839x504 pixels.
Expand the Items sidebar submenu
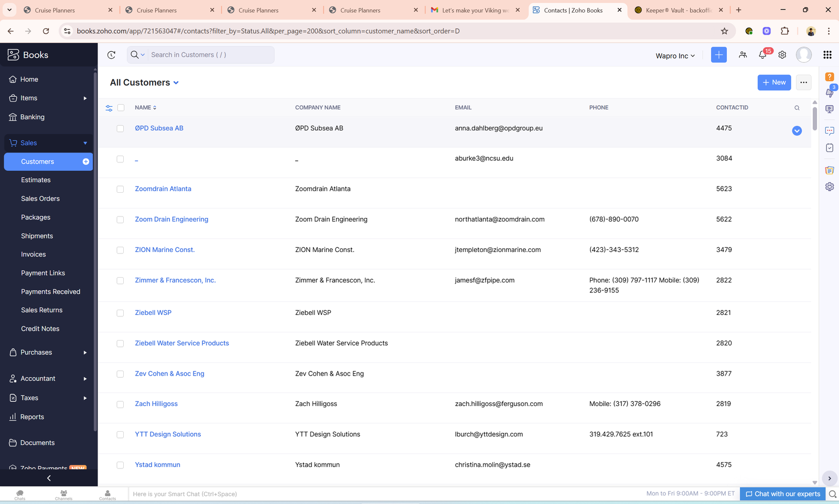click(x=85, y=98)
